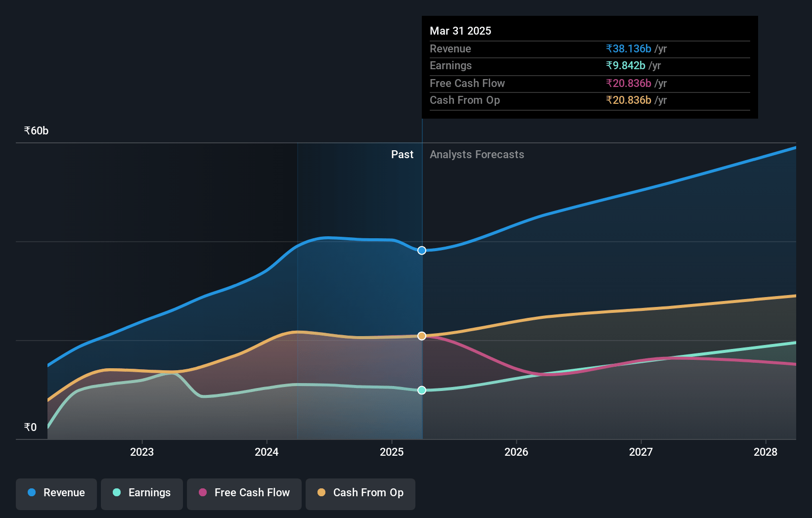This screenshot has width=812, height=518.
Task: Click the ₹38.136b revenue value
Action: point(629,48)
